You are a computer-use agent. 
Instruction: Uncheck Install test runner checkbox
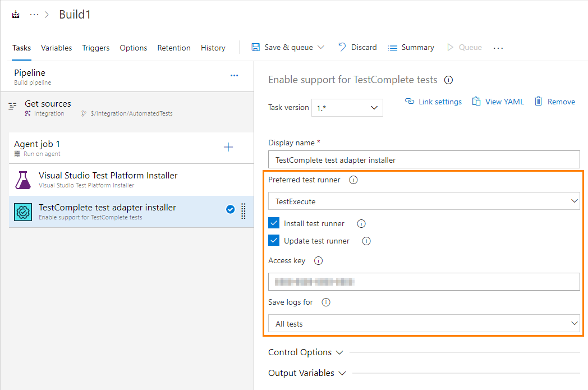tap(274, 223)
